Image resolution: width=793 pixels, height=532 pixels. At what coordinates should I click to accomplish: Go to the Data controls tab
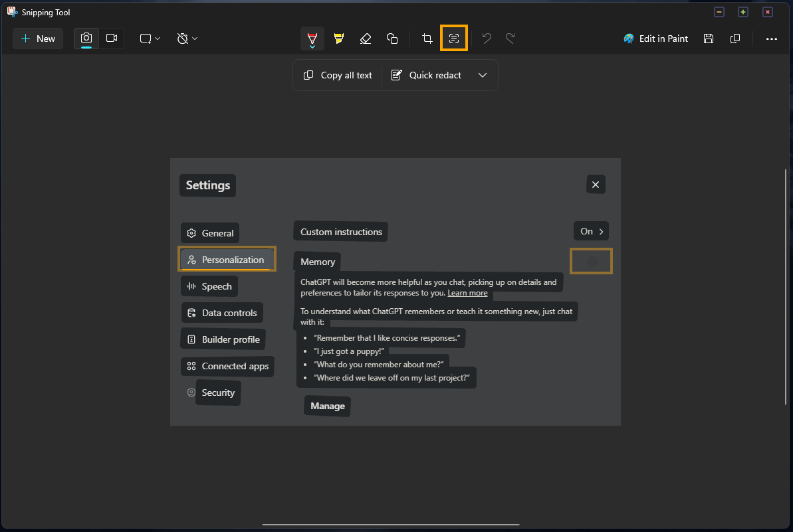(x=222, y=313)
